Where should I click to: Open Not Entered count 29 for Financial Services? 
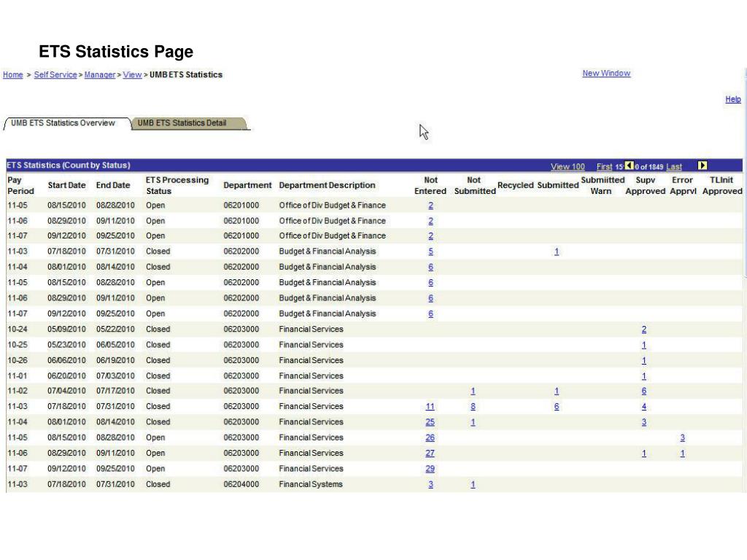(x=430, y=469)
